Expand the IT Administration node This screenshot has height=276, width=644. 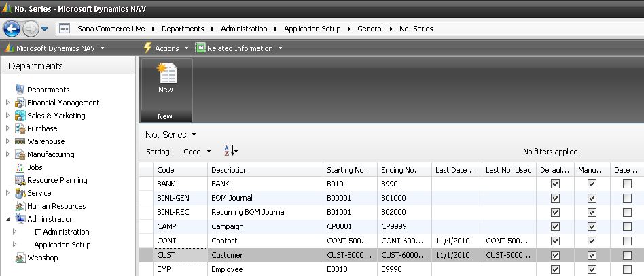click(14, 232)
